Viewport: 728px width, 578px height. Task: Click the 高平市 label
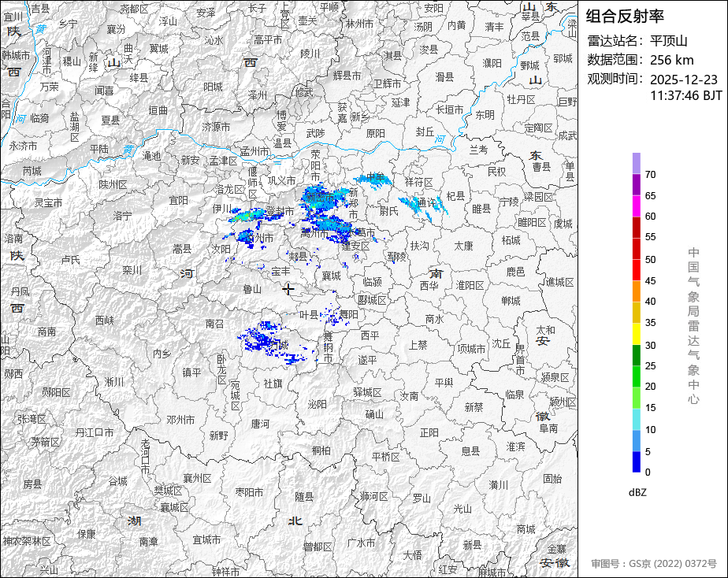point(268,40)
